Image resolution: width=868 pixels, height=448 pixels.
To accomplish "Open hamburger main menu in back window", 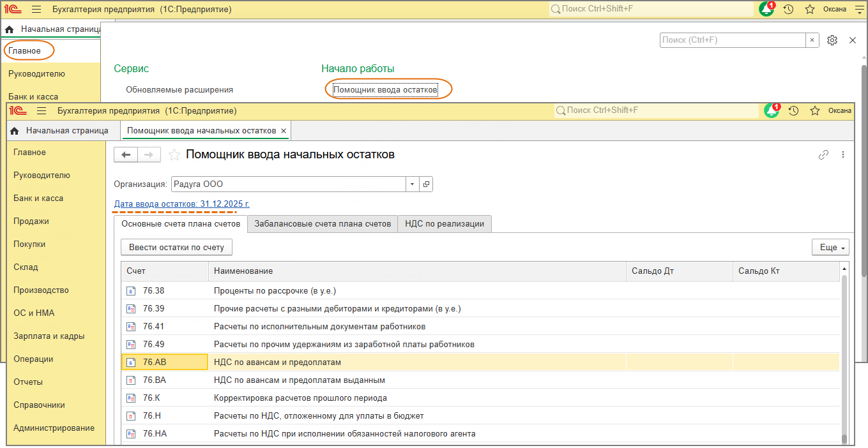I will [36, 10].
